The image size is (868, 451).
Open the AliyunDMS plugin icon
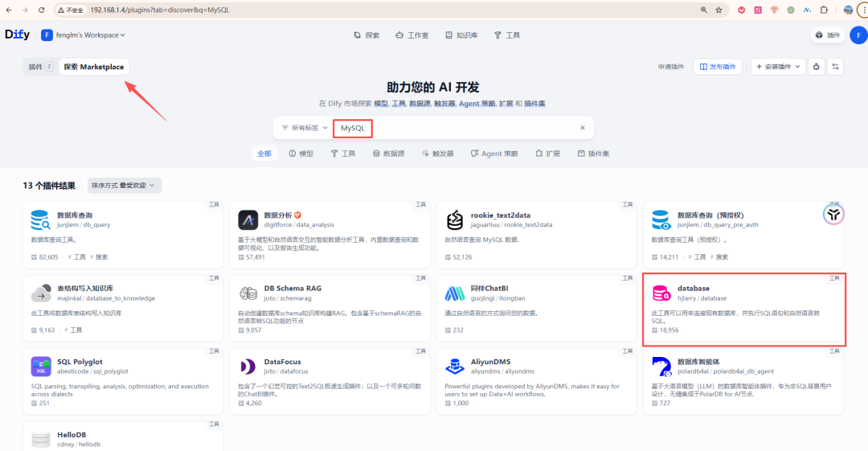click(x=454, y=367)
